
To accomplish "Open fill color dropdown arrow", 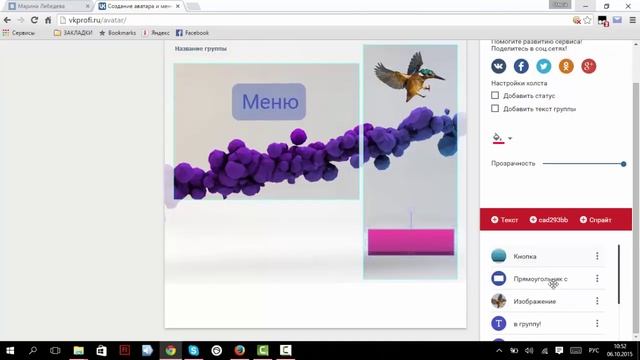I will click(x=510, y=138).
